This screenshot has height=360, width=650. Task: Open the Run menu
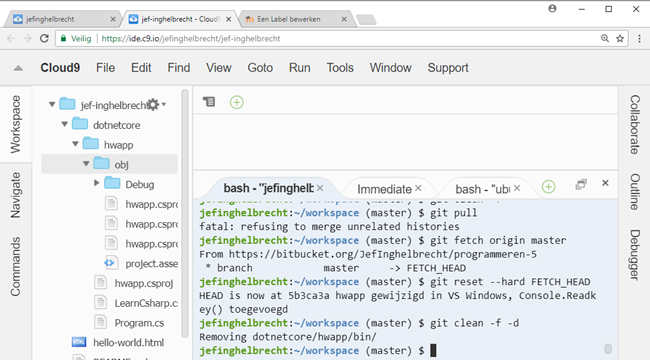click(299, 68)
